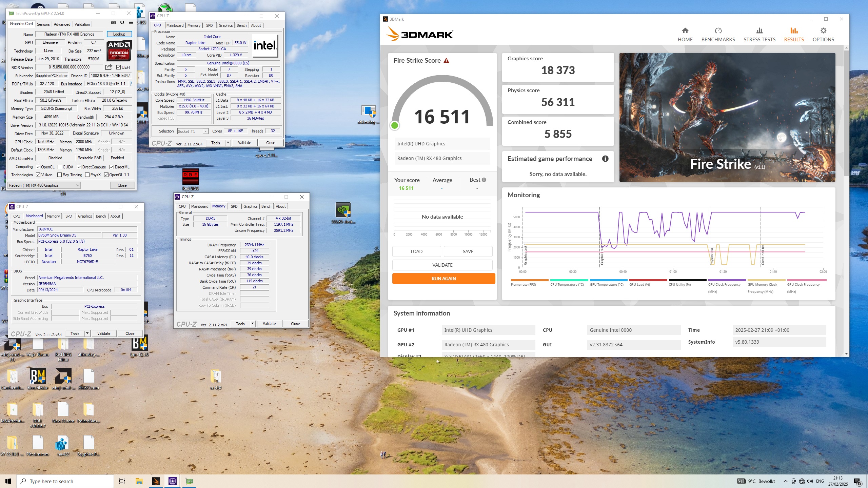The image size is (868, 488).
Task: Expand Tools arrow in CPU-Z CPU window
Action: pyautogui.click(x=228, y=143)
